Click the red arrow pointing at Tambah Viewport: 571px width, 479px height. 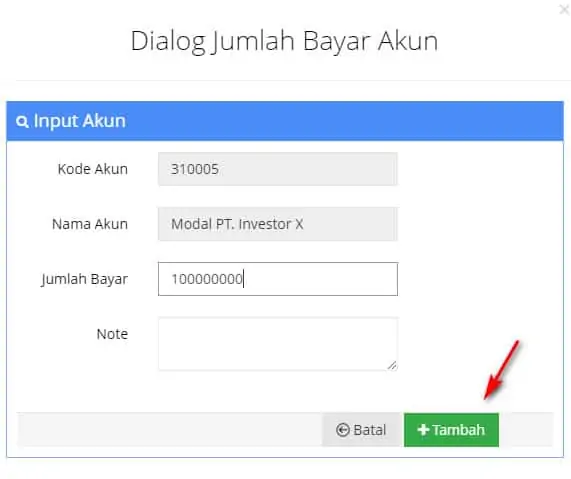pos(501,370)
